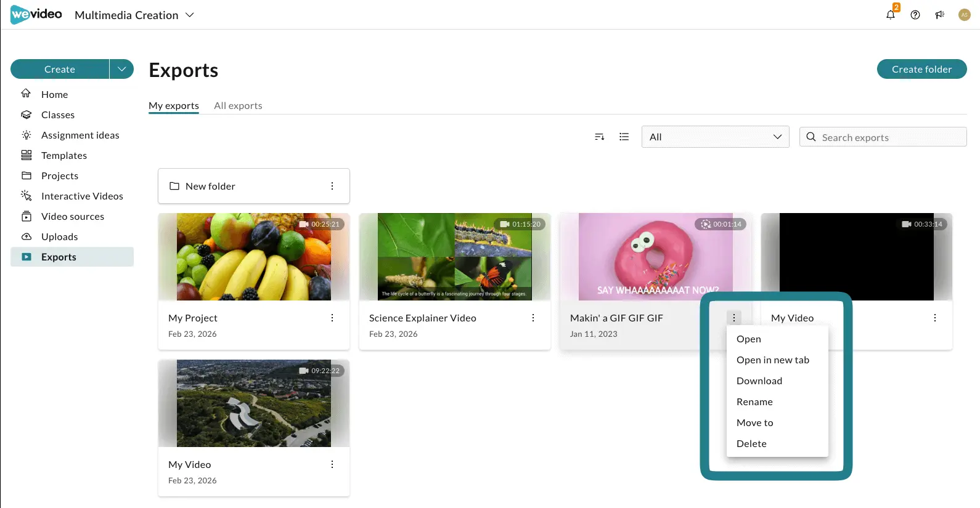Screen dimensions: 980x508
Task: Open Projects in sidebar
Action: click(72, 175)
